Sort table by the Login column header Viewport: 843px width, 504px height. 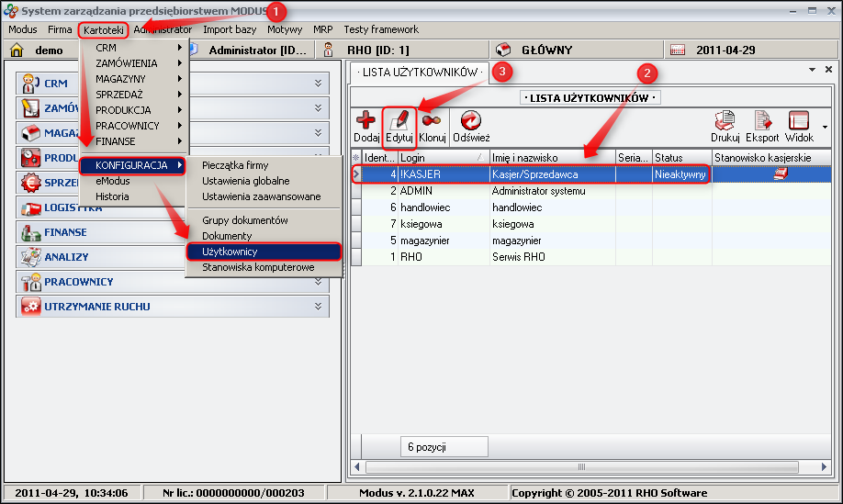point(444,157)
